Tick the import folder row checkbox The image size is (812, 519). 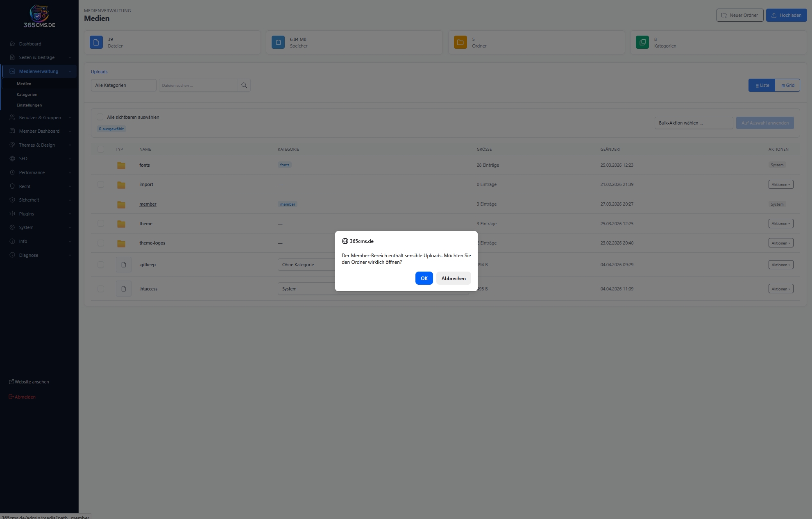(100, 185)
